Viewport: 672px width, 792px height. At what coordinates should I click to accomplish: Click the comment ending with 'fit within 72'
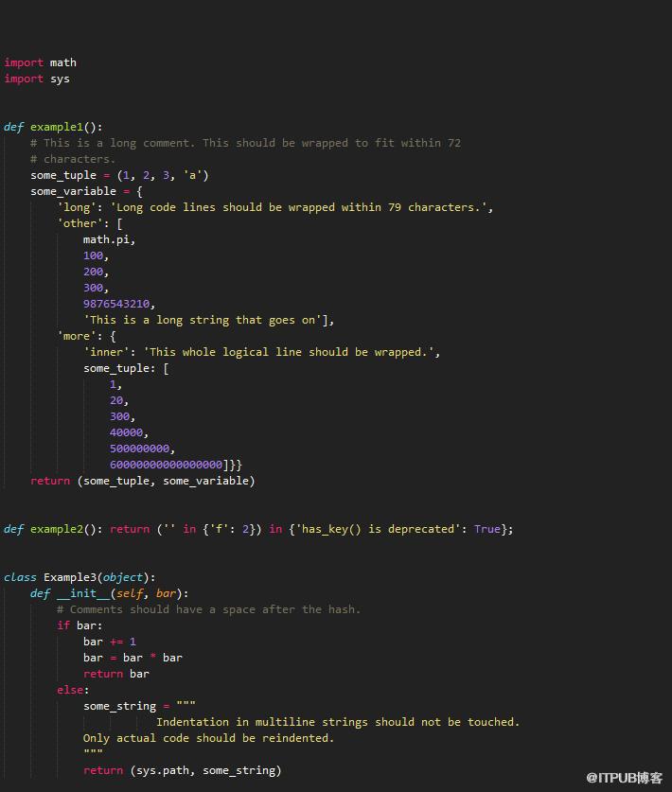(x=245, y=143)
